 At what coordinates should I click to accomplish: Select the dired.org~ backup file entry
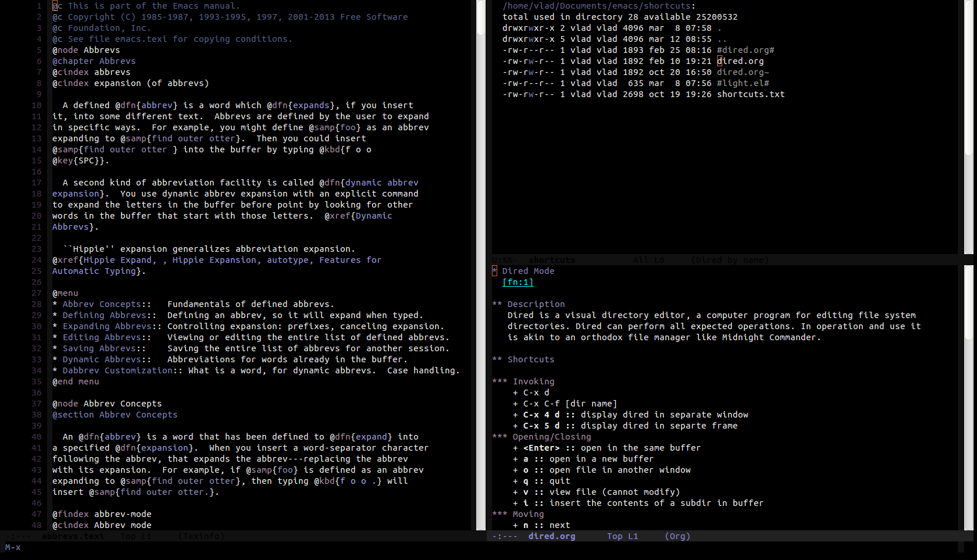[743, 72]
